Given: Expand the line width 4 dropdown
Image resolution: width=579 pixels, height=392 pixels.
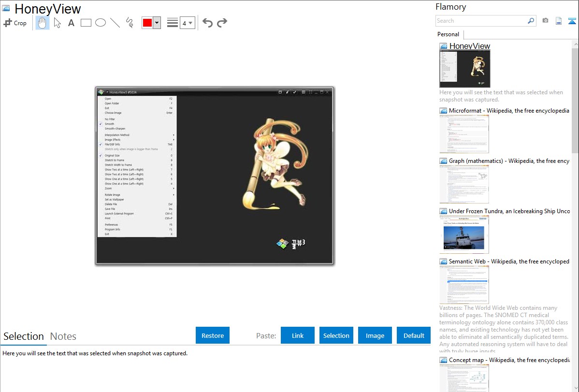Looking at the screenshot, I should click(x=188, y=23).
